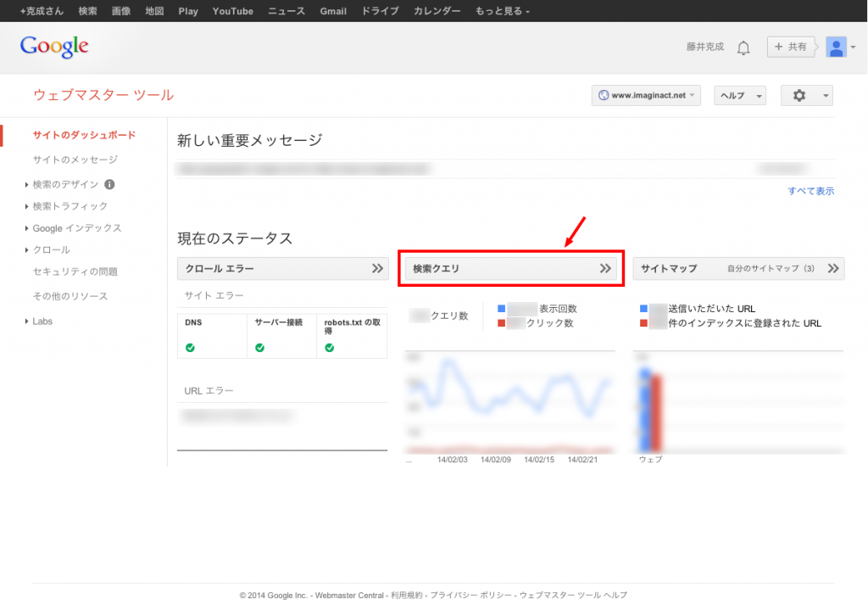Click the Webmaster Central footer link

click(x=349, y=596)
